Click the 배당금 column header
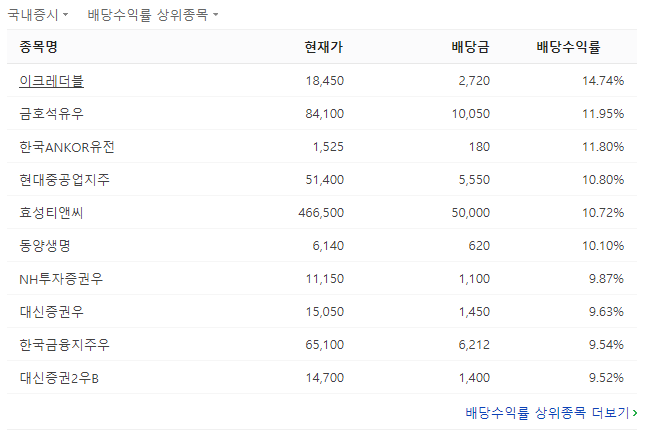 coord(470,47)
